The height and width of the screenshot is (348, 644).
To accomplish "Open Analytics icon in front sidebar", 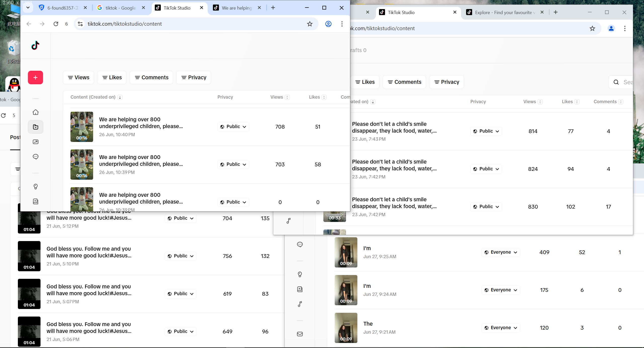I will 35,142.
